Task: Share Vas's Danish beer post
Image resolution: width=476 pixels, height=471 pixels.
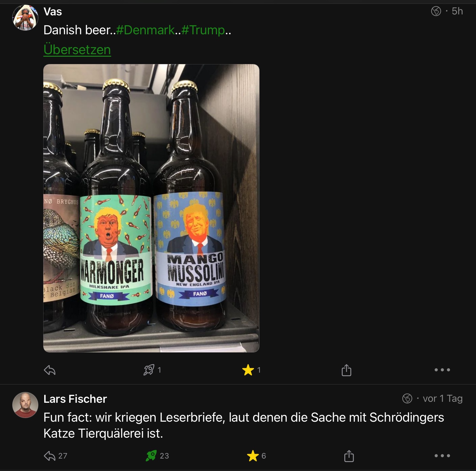Action: coord(346,370)
